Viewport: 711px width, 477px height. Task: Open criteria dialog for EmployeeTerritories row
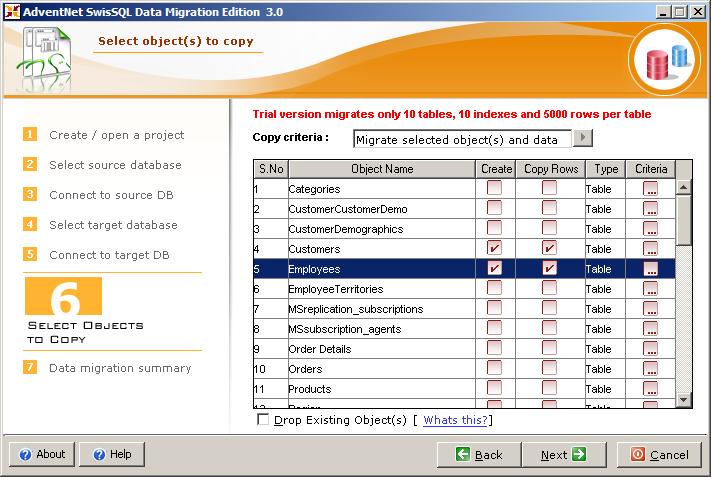tap(650, 289)
